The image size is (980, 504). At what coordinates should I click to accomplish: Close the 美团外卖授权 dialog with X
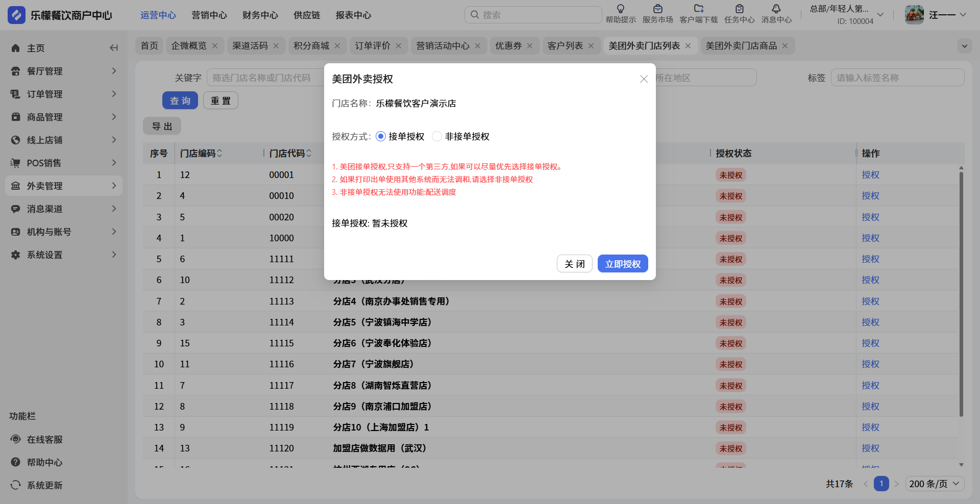pos(644,79)
